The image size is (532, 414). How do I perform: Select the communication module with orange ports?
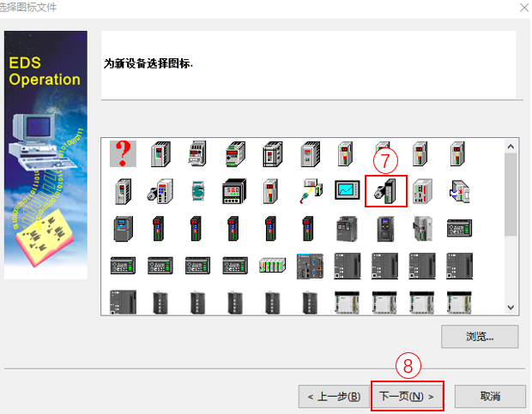click(310, 267)
